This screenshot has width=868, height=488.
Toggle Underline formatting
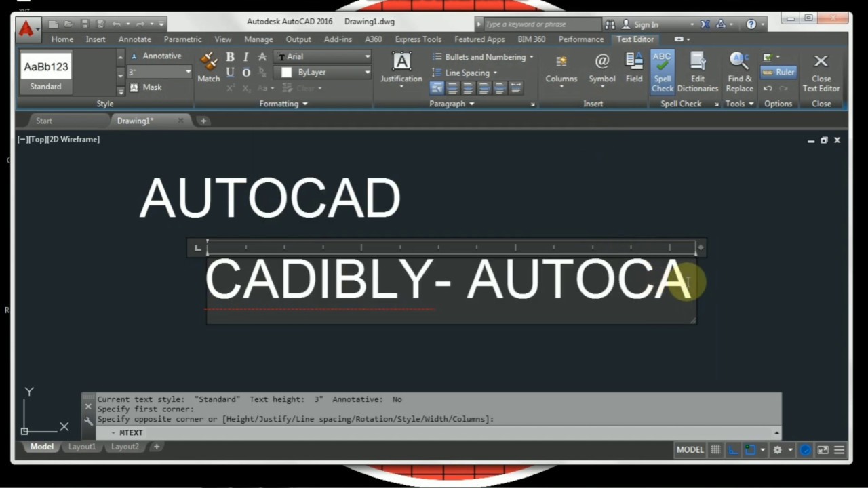click(231, 73)
